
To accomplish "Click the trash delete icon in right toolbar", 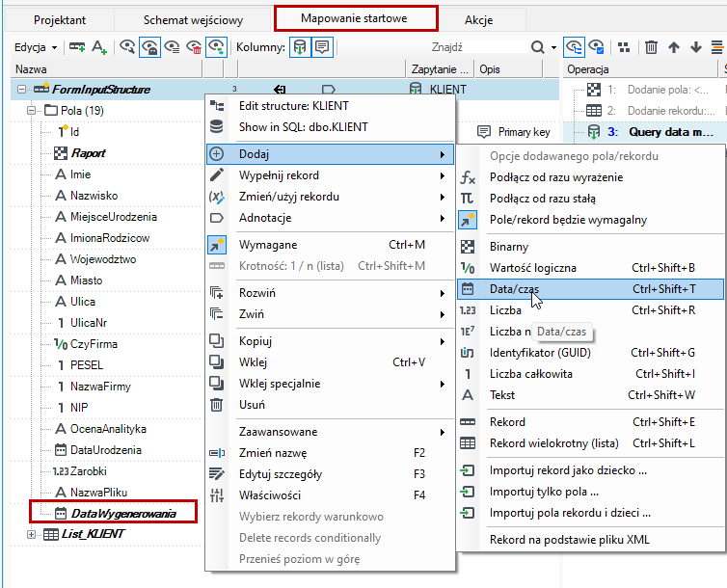I will (x=651, y=47).
